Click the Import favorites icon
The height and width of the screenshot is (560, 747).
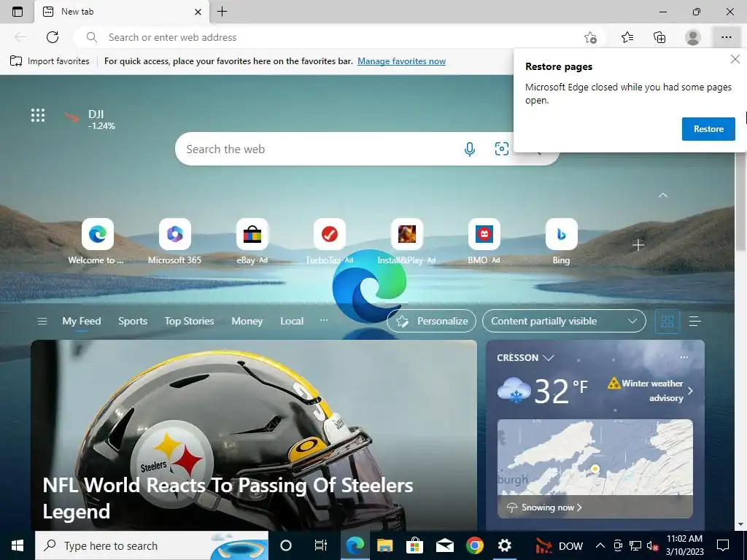point(16,61)
